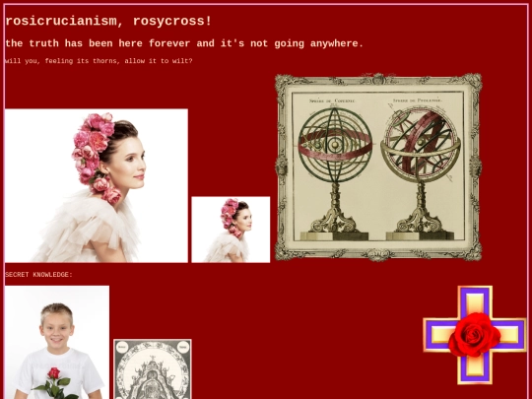Open the black-and-white alchemical engraving image

pyautogui.click(x=153, y=369)
